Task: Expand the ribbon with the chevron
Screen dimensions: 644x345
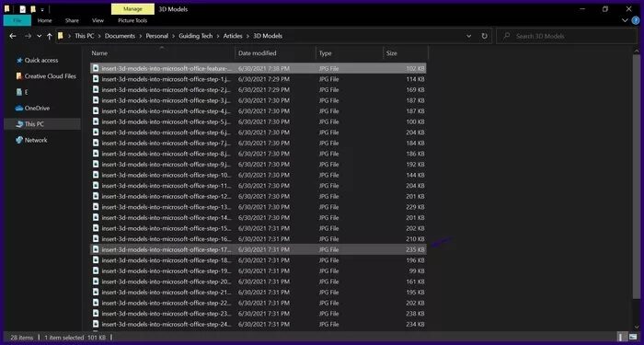Action: click(625, 20)
